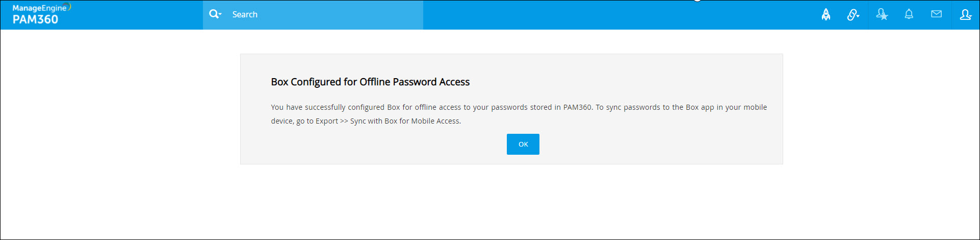Focus the Search text field
Screen dimensions: 980x240
[x=326, y=14]
